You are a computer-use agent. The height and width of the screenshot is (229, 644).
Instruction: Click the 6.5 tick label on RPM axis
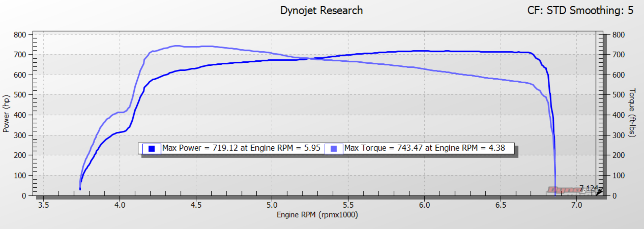point(500,205)
